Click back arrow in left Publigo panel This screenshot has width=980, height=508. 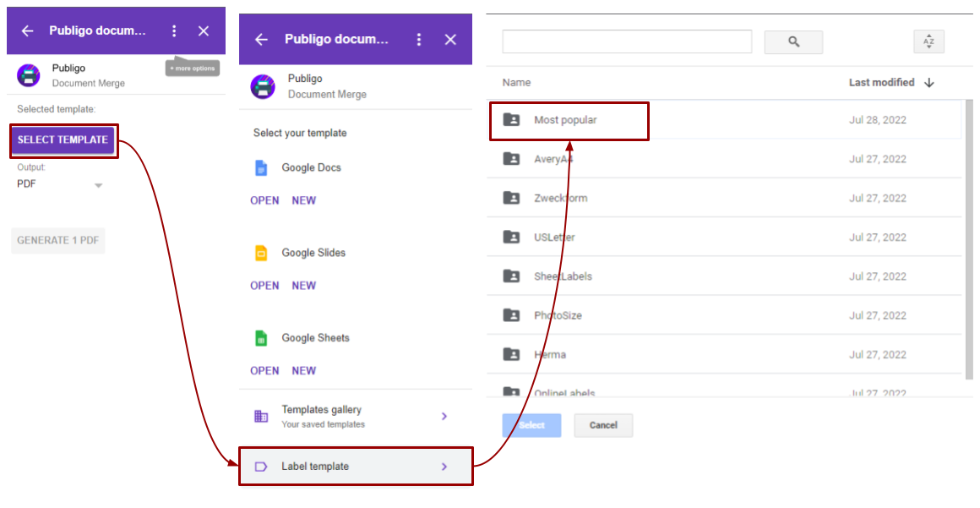(x=28, y=30)
